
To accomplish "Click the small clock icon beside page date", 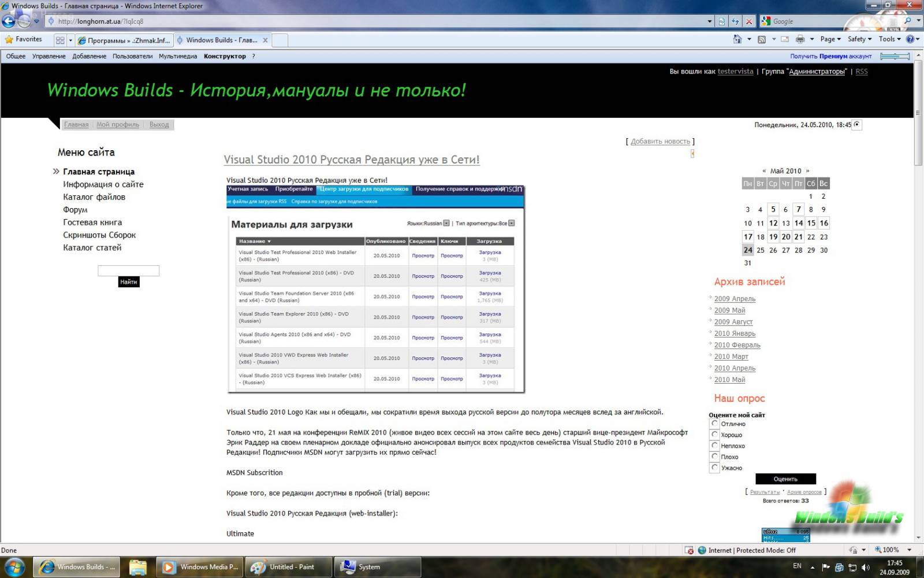I will coord(858,125).
